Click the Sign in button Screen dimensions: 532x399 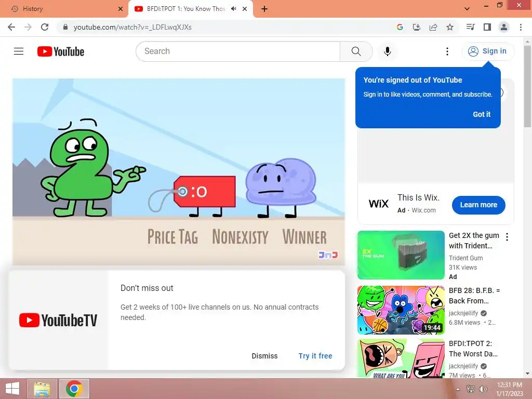point(488,51)
